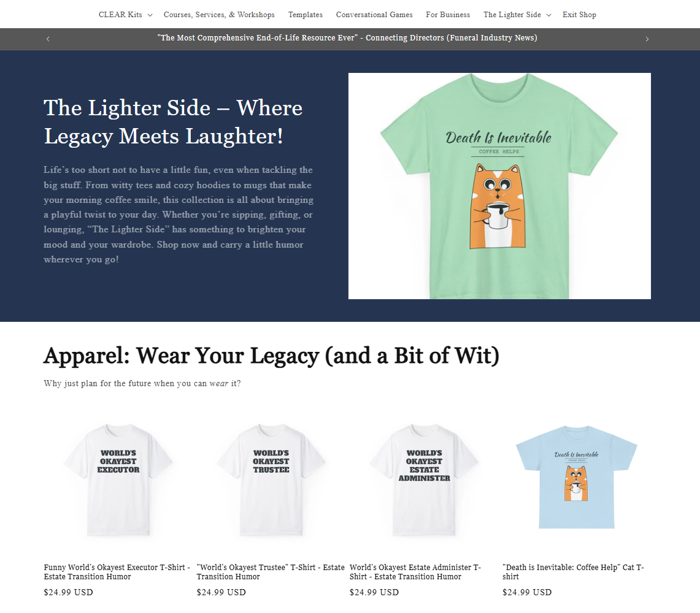
Task: Open the green Death Is Inevitable shirt banner image
Action: pos(499,186)
